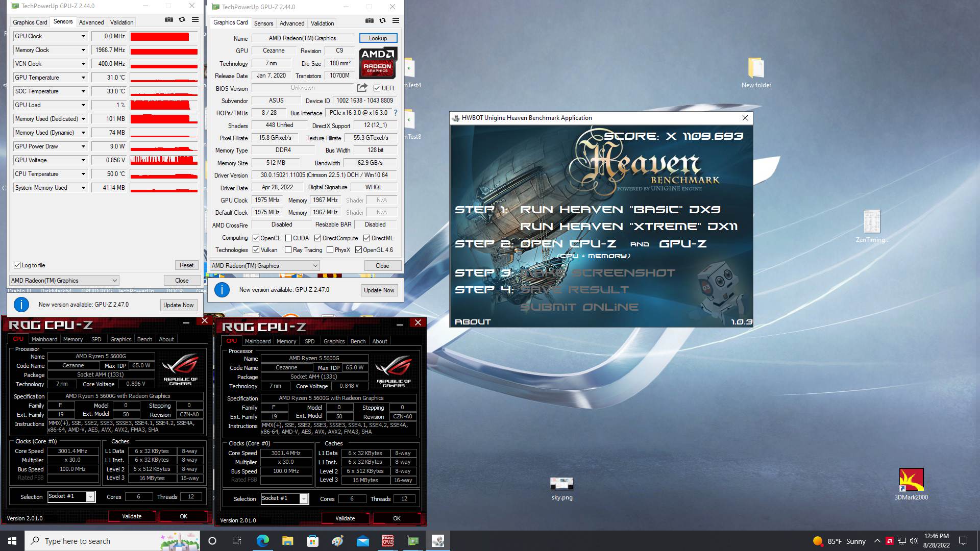980x551 pixels.
Task: Click Run Heaven Xtreme DX11
Action: point(629,227)
